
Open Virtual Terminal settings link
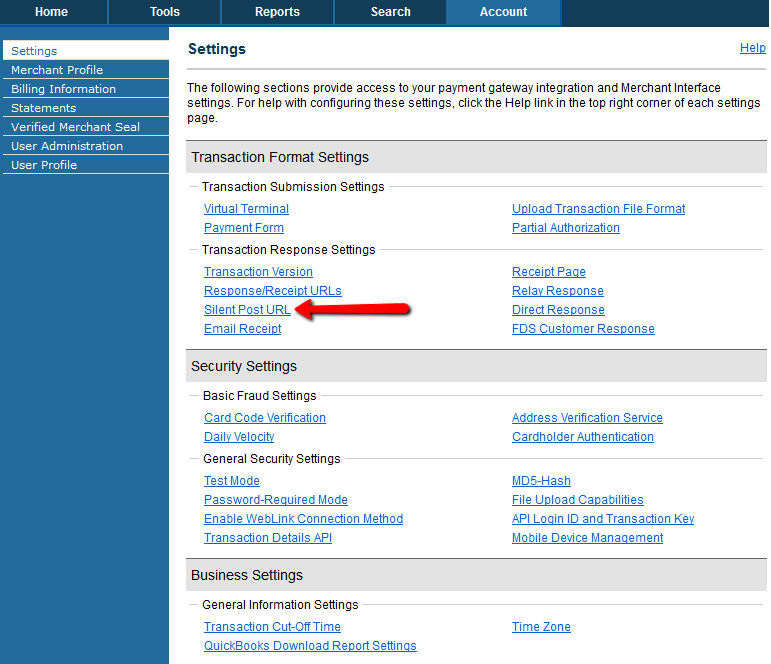click(246, 209)
